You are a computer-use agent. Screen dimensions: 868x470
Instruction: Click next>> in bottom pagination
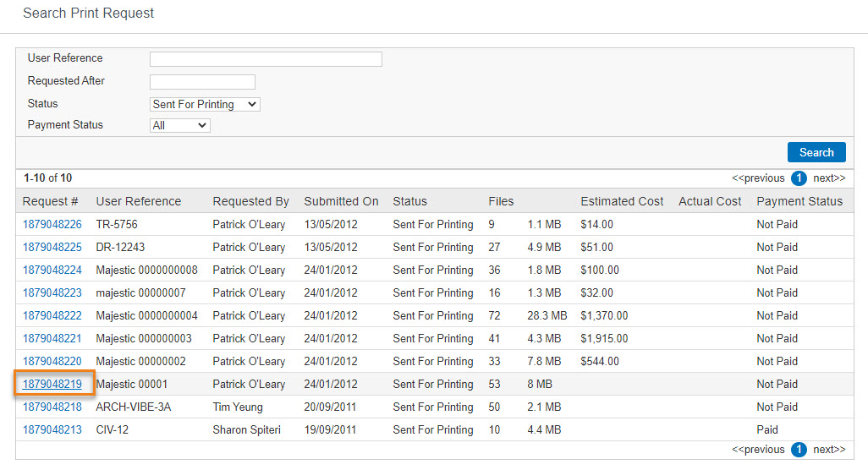click(x=829, y=450)
